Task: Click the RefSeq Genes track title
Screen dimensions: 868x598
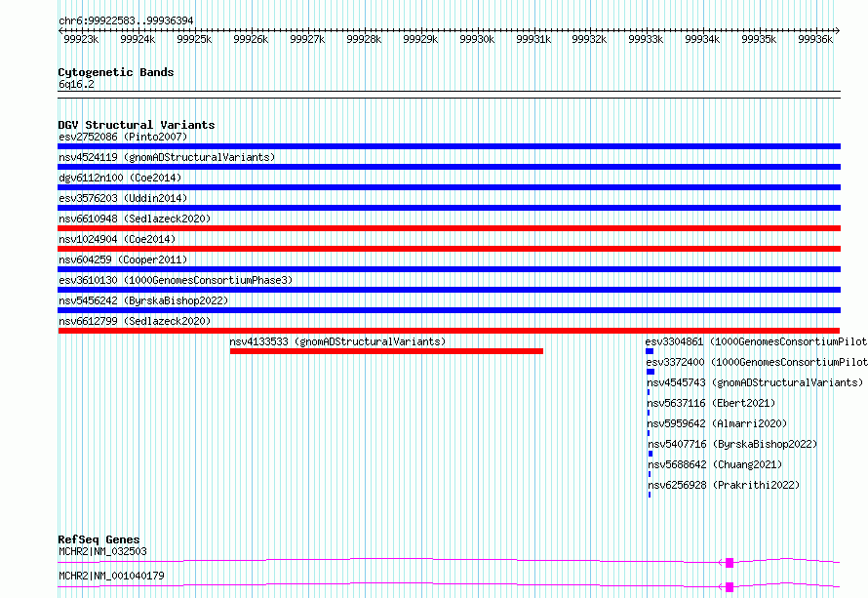Action: [x=99, y=539]
